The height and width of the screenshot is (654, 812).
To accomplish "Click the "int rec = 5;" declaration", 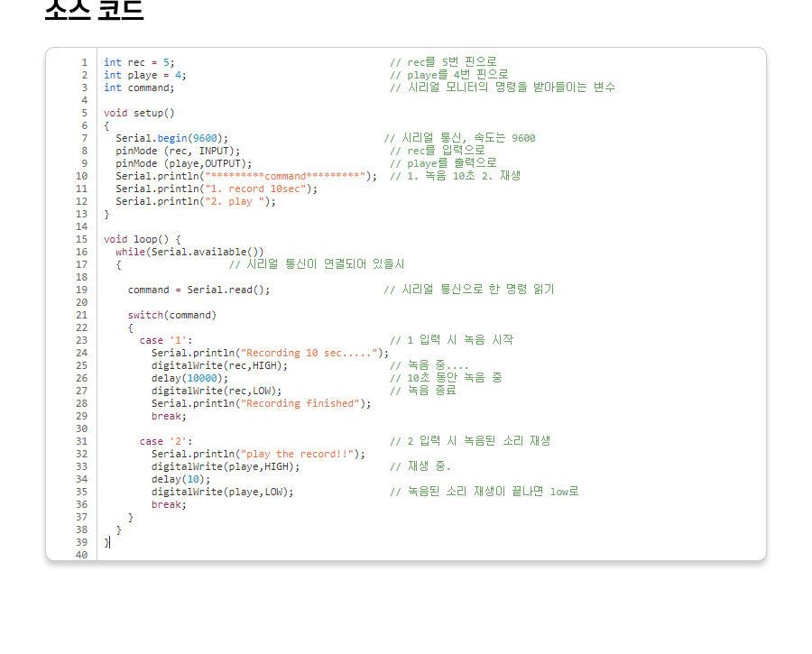I will pos(139,62).
